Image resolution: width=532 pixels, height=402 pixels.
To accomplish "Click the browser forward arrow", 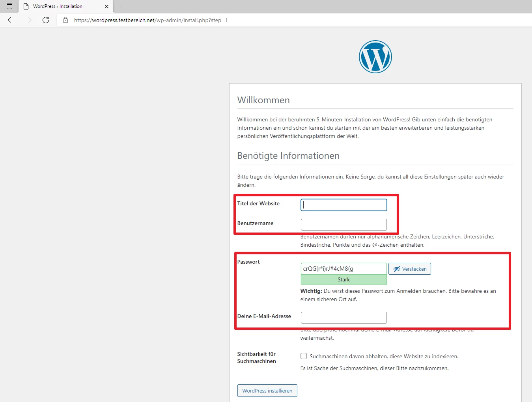I will pos(28,20).
